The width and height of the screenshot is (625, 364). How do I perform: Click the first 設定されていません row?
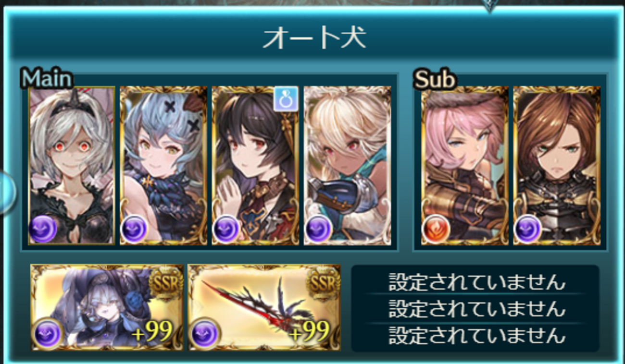coord(476,282)
